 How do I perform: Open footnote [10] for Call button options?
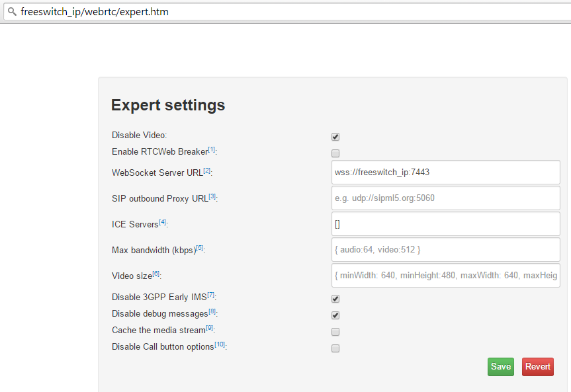pyautogui.click(x=220, y=344)
